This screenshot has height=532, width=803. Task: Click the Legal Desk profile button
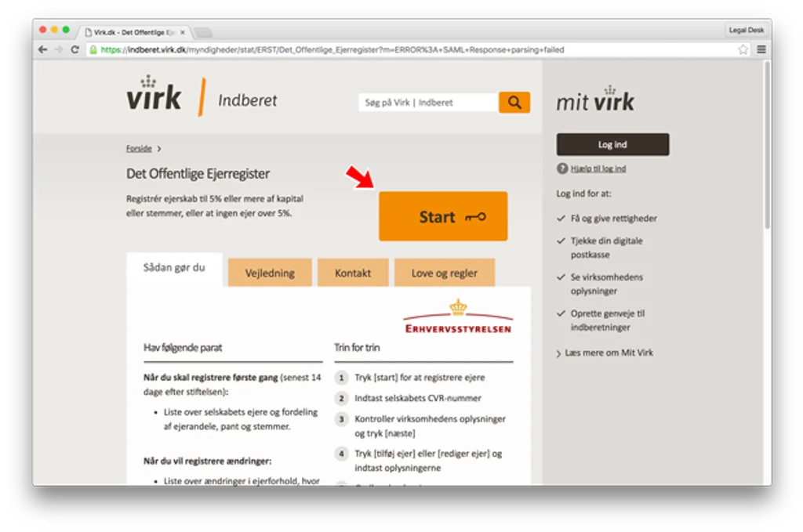[x=747, y=31]
